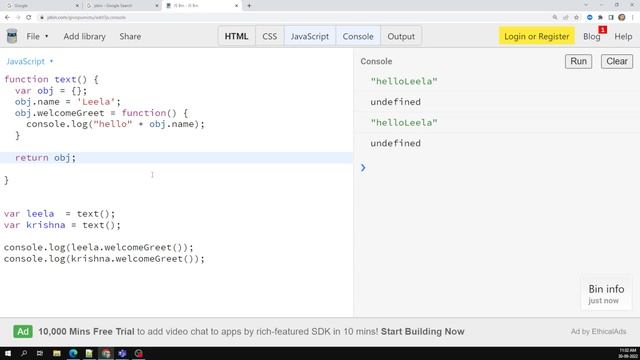Toggle the HTML panel
The image size is (640, 360).
click(236, 36)
